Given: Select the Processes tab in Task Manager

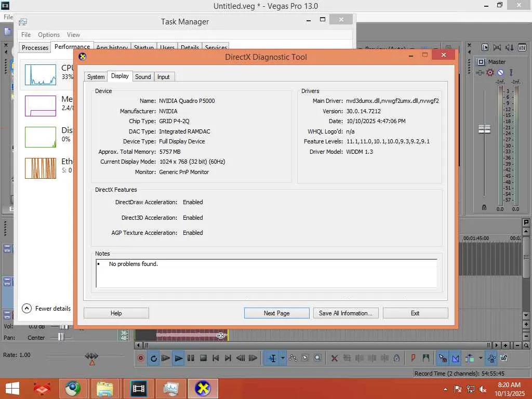Looking at the screenshot, I should coord(35,47).
